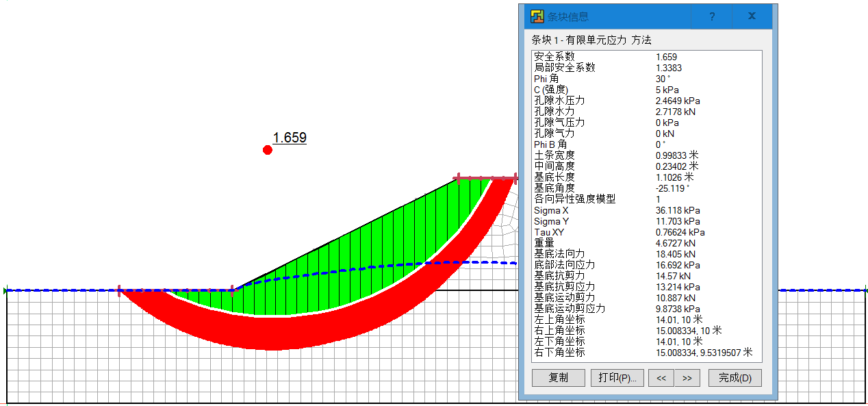
Task: Select the Tau XY row
Action: tap(646, 232)
